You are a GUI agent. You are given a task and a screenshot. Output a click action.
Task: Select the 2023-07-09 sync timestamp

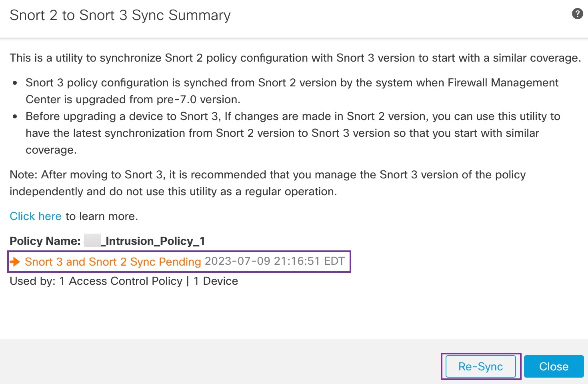pyautogui.click(x=274, y=262)
